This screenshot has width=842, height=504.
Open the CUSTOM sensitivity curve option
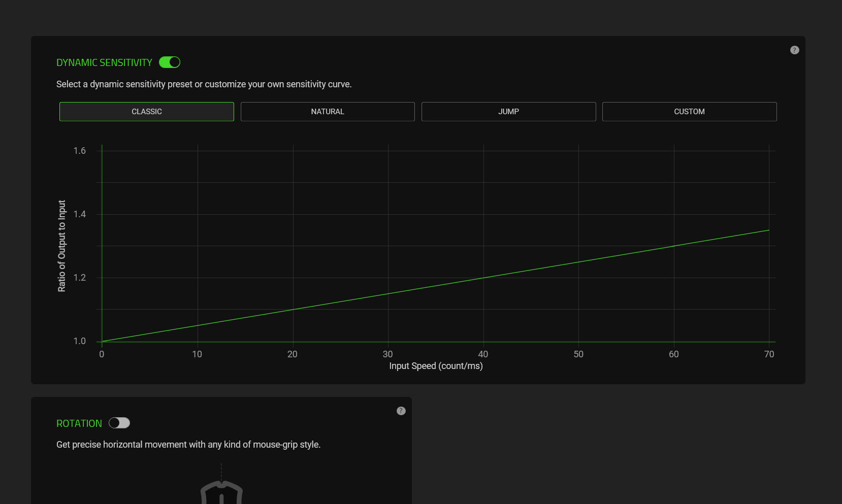[689, 112]
